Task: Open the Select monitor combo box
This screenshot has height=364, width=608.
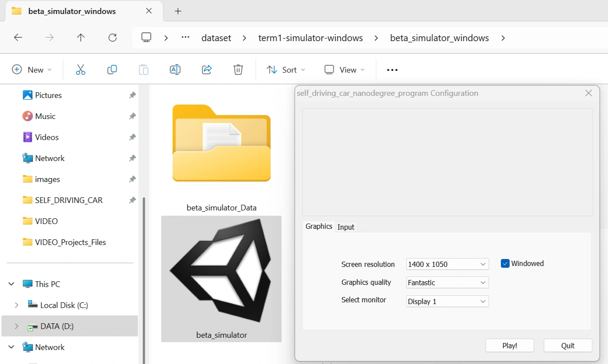Action: [447, 301]
